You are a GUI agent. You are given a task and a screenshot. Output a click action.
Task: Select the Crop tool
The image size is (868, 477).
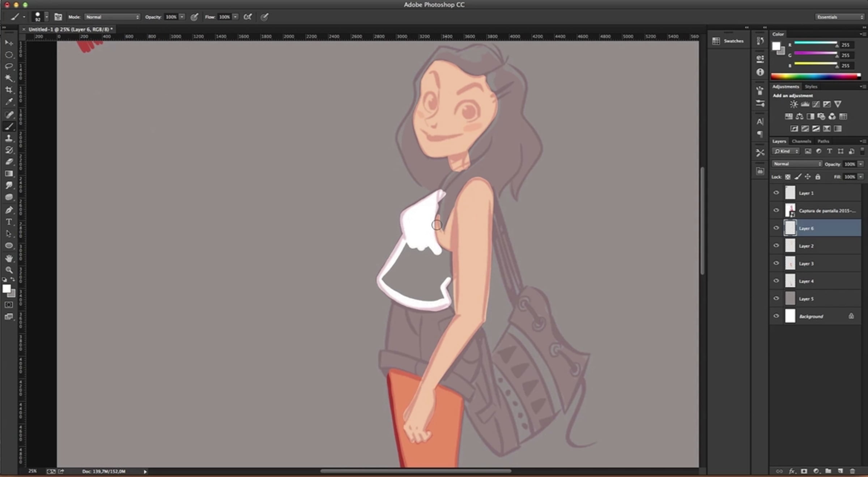pos(9,90)
